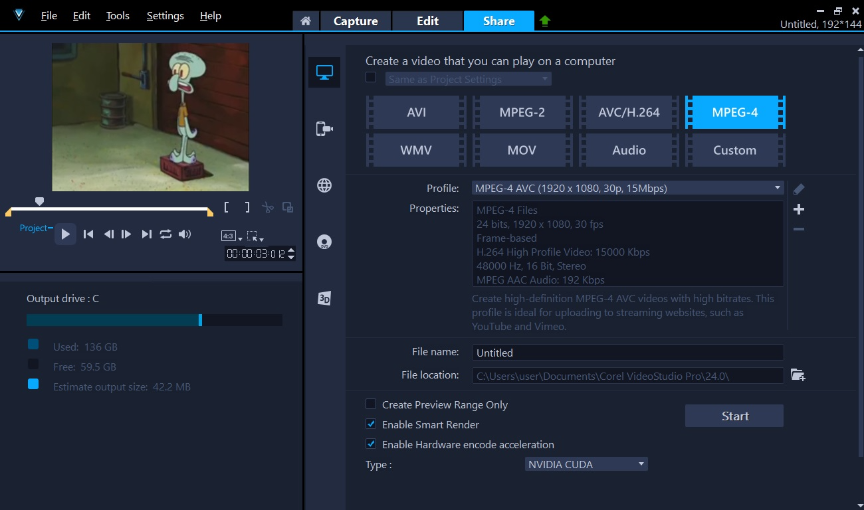The height and width of the screenshot is (510, 864).
Task: Select the 3D movie category icon
Action: [324, 299]
